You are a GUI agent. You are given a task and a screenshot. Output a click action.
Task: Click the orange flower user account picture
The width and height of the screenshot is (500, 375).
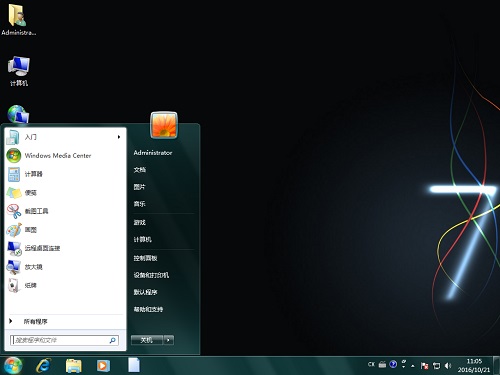click(164, 125)
